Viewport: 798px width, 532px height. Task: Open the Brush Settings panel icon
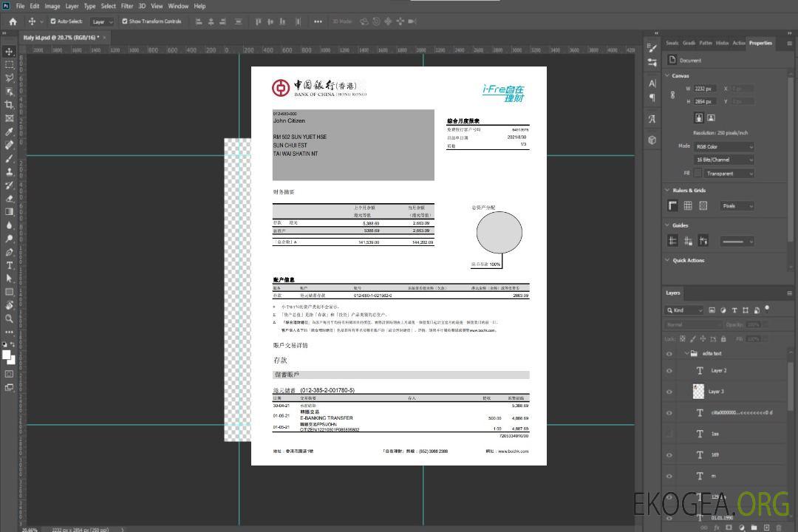click(x=652, y=47)
